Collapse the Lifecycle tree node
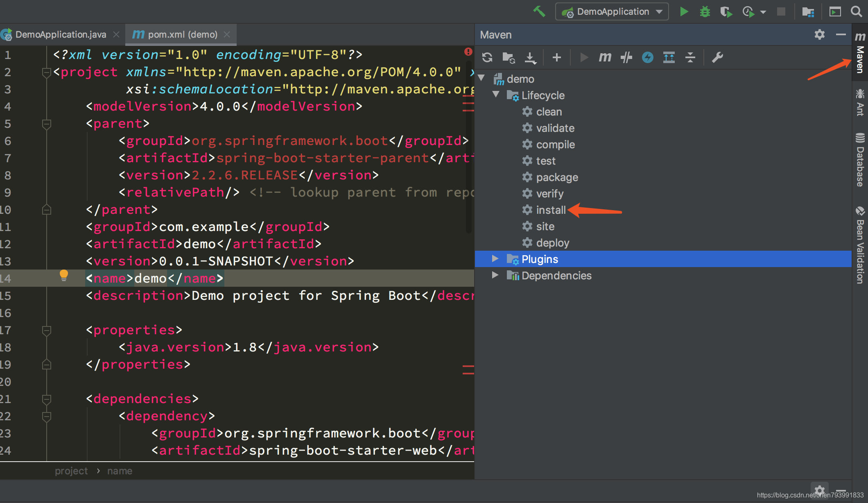Viewport: 868px width, 503px height. [x=496, y=95]
